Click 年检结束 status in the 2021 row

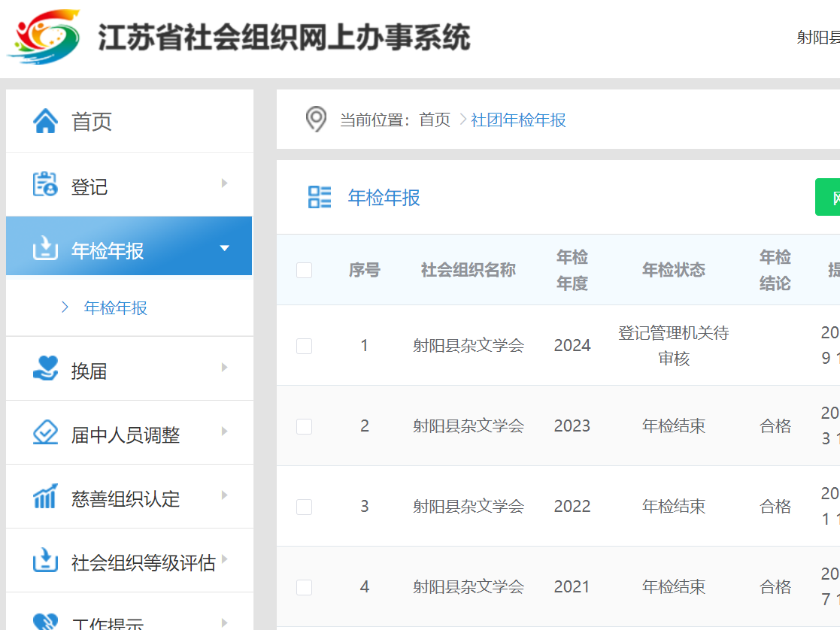[x=673, y=586]
